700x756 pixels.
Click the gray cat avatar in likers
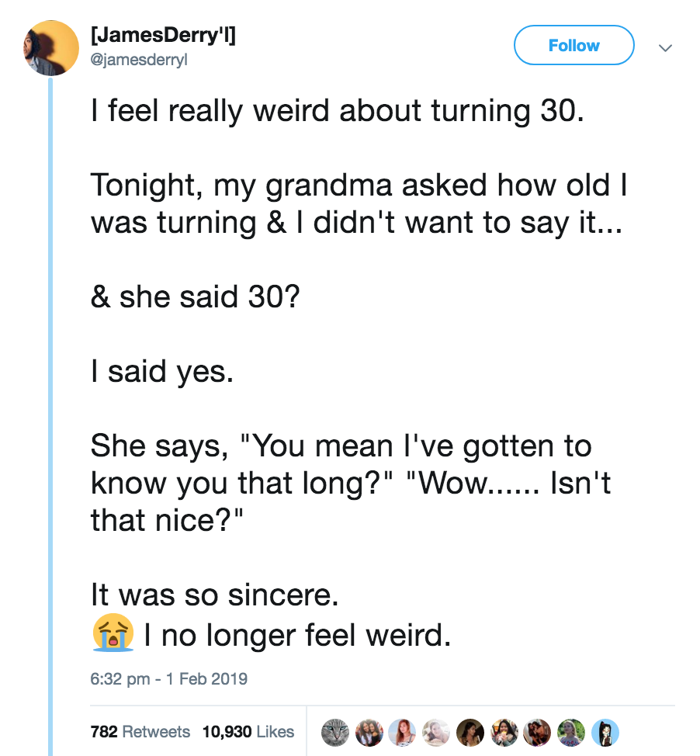[335, 731]
